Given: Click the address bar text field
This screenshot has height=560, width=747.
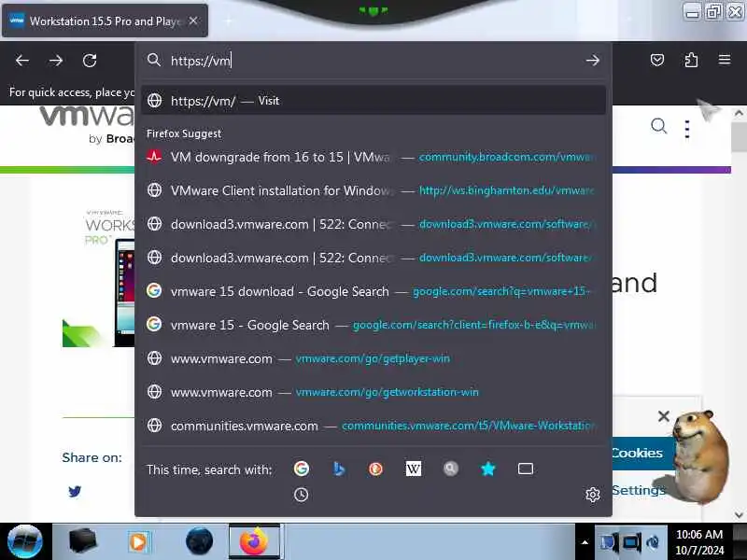Looking at the screenshot, I should (374, 61).
